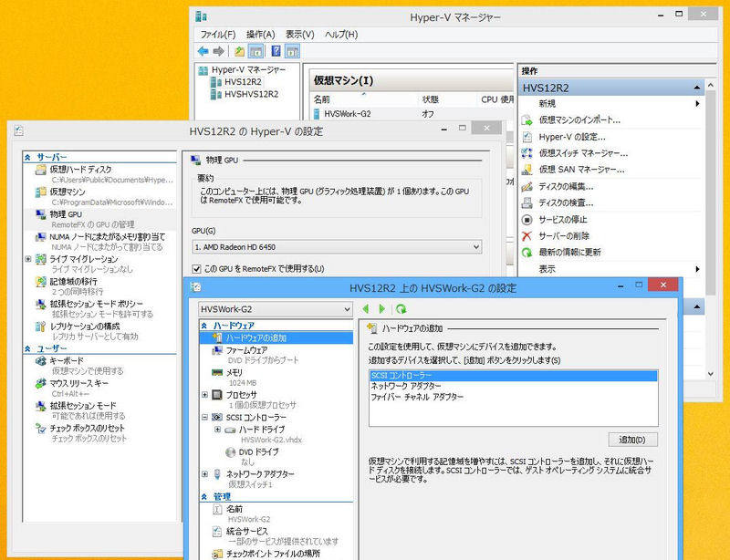
Task: Go back using Hyper-V Manager back arrow
Action: point(203,51)
